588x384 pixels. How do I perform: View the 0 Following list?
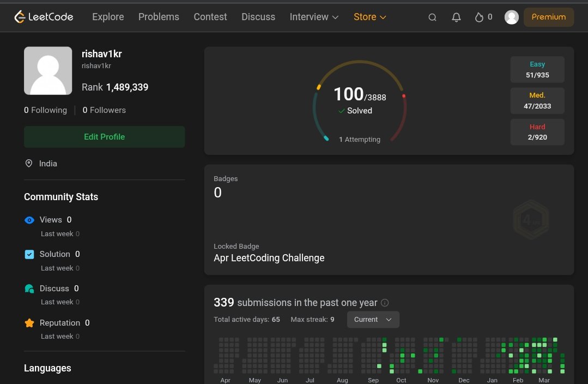pos(45,110)
